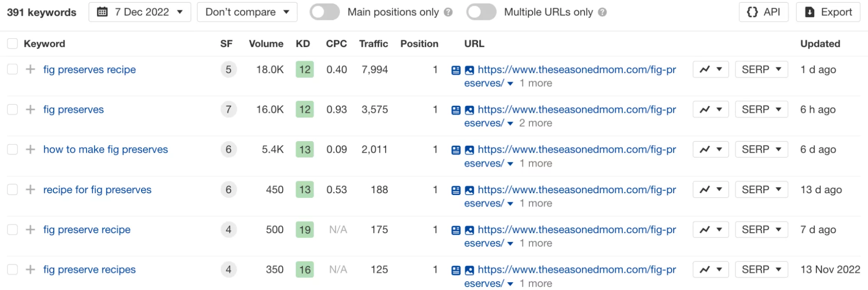
Task: Open the 7 Dec 2022 date dropdown
Action: pyautogui.click(x=139, y=12)
